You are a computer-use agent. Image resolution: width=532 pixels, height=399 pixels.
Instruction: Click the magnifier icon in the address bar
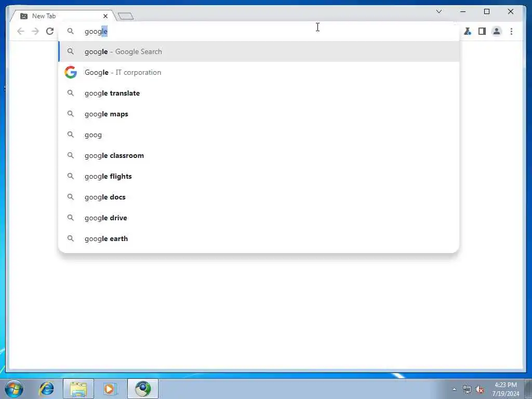click(x=71, y=31)
